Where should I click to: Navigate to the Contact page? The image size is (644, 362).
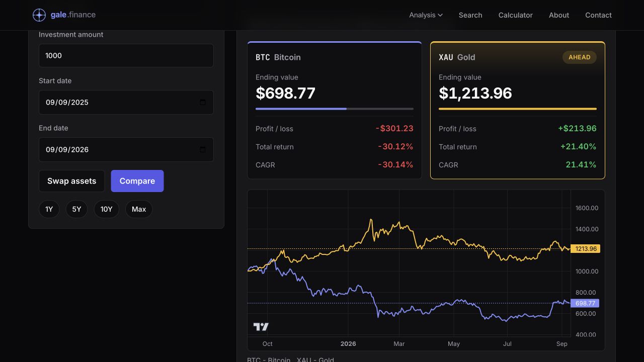click(598, 15)
